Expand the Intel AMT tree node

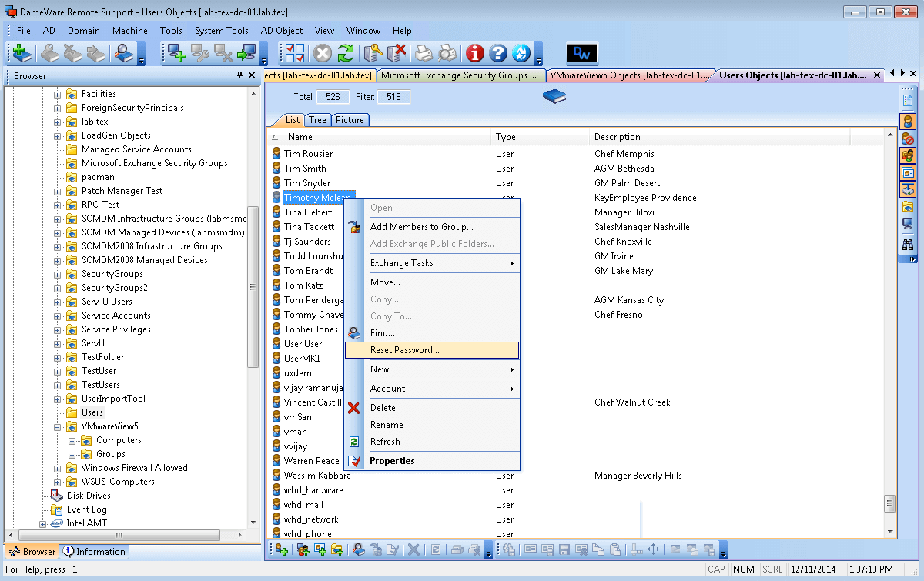click(x=43, y=523)
